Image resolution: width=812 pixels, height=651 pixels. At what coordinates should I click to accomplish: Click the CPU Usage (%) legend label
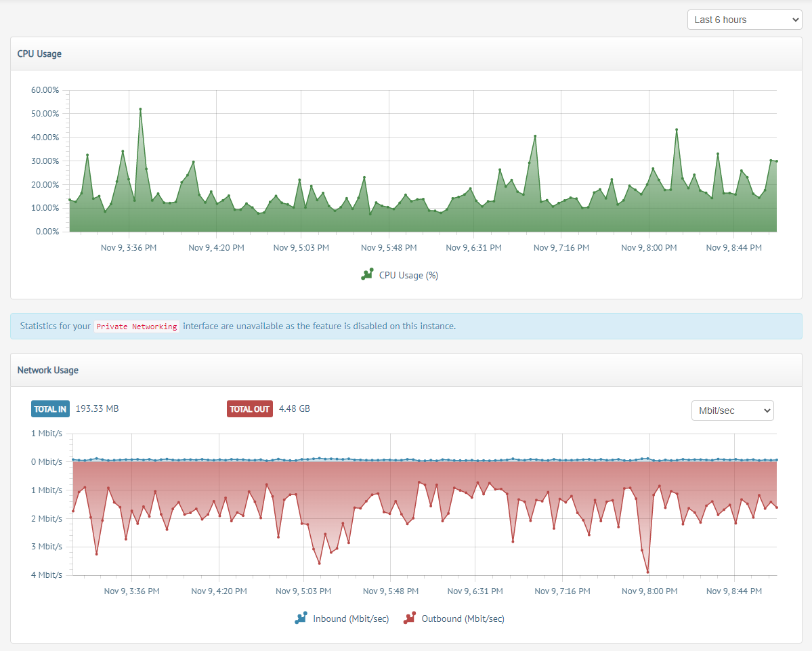[408, 276]
